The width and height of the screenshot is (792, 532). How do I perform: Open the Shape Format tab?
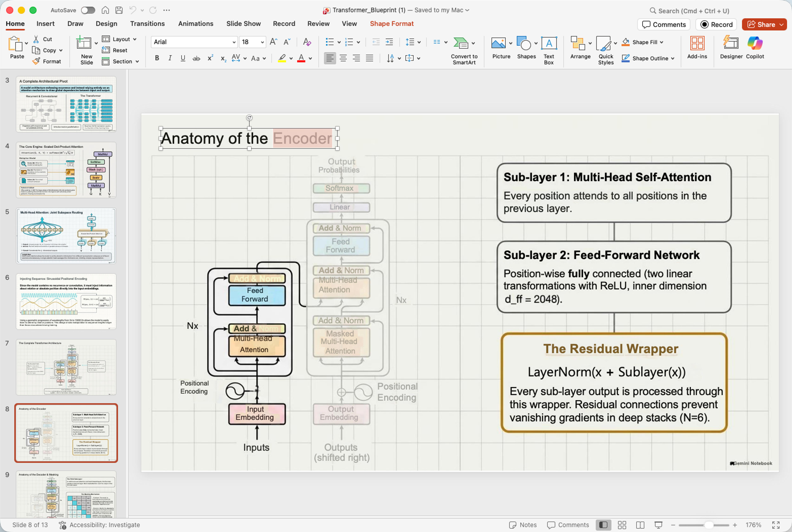point(391,23)
